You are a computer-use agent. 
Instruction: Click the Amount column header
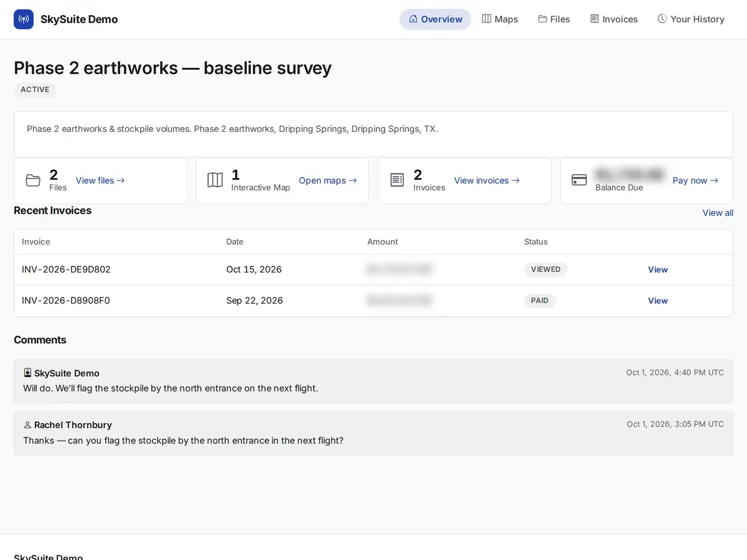pyautogui.click(x=382, y=241)
